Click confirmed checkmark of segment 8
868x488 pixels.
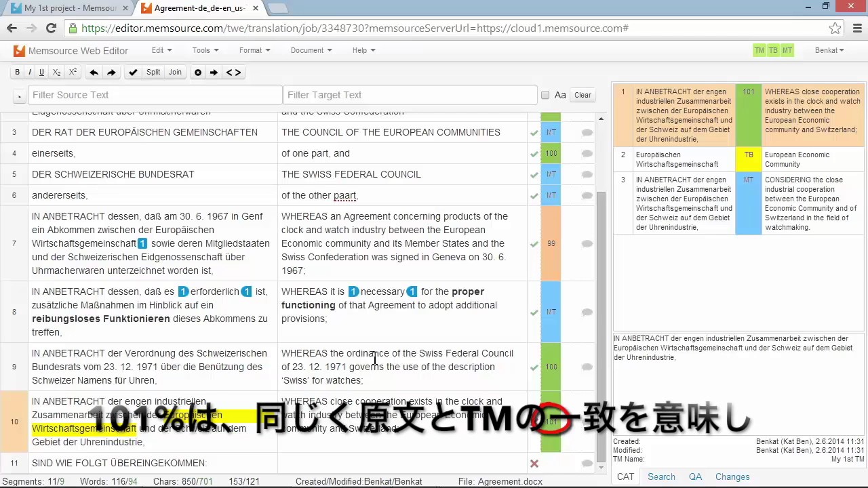tap(534, 312)
